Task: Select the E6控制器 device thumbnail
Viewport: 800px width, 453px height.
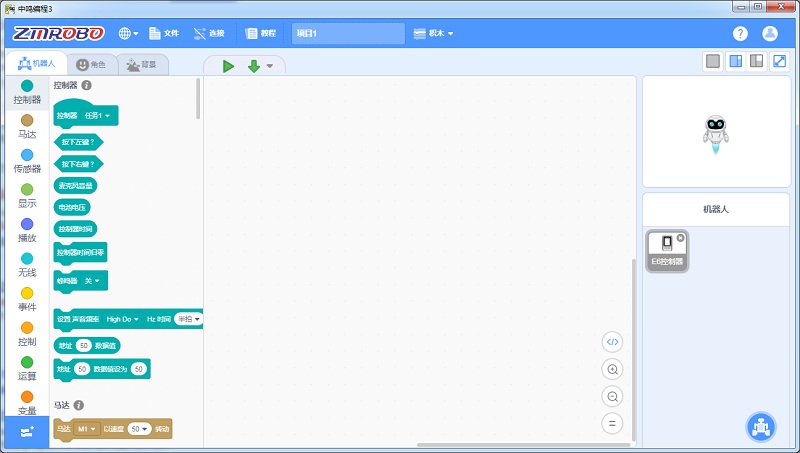Action: point(667,251)
